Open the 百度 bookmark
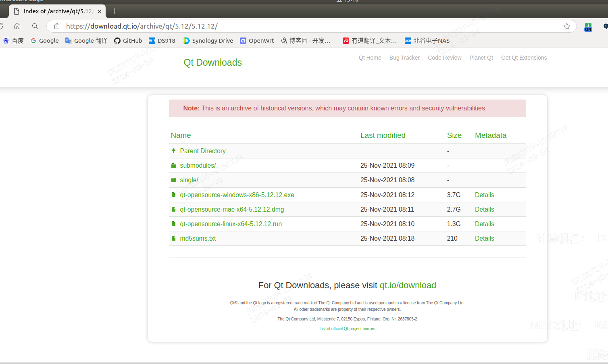The image size is (608, 364). pyautogui.click(x=13, y=41)
